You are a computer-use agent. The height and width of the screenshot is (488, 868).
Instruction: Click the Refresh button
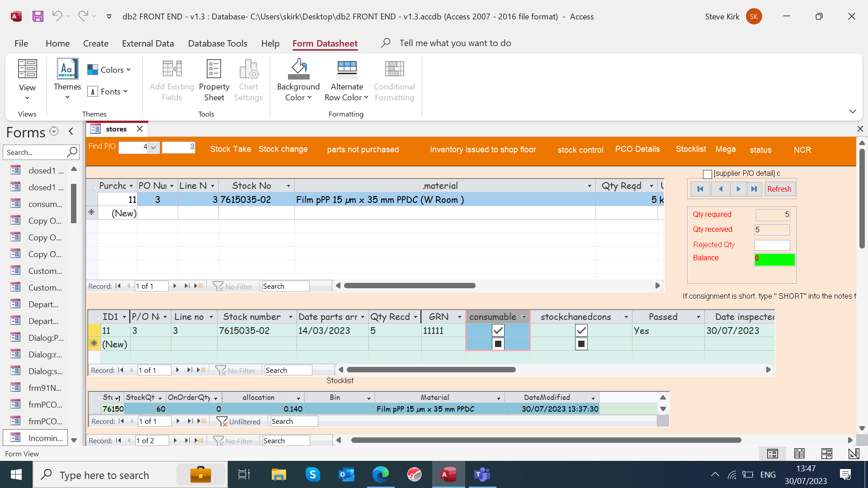779,189
